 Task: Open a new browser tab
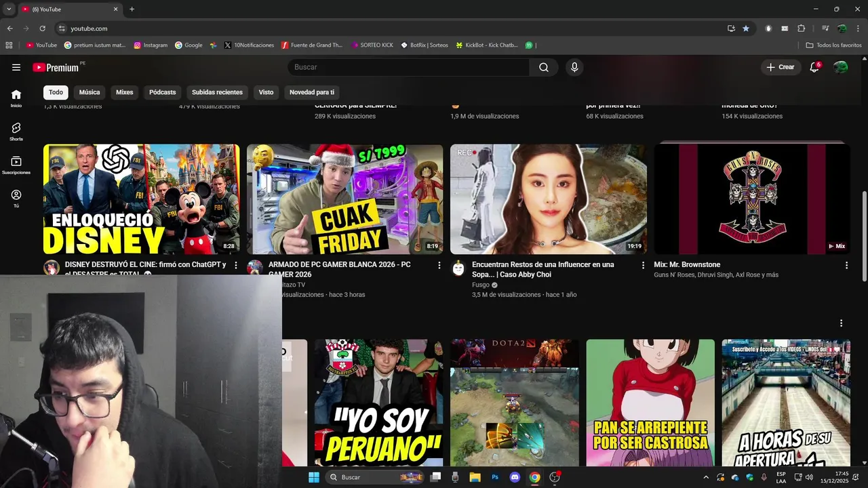pos(132,9)
